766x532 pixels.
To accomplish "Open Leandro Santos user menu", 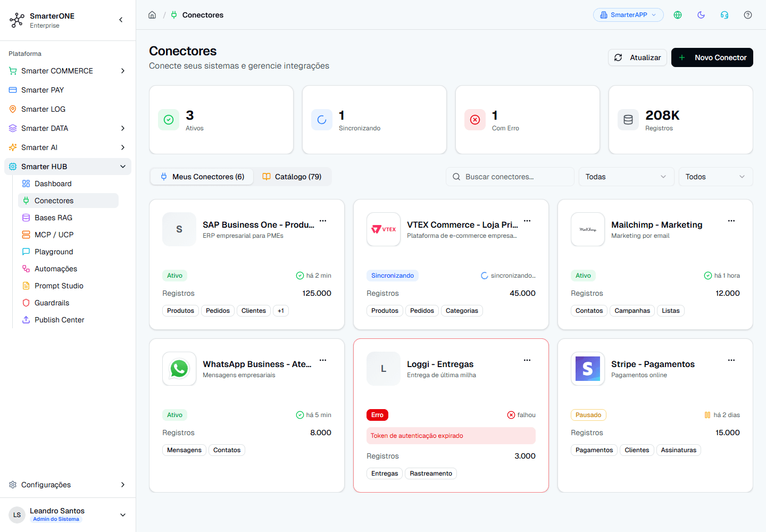I will [68, 514].
